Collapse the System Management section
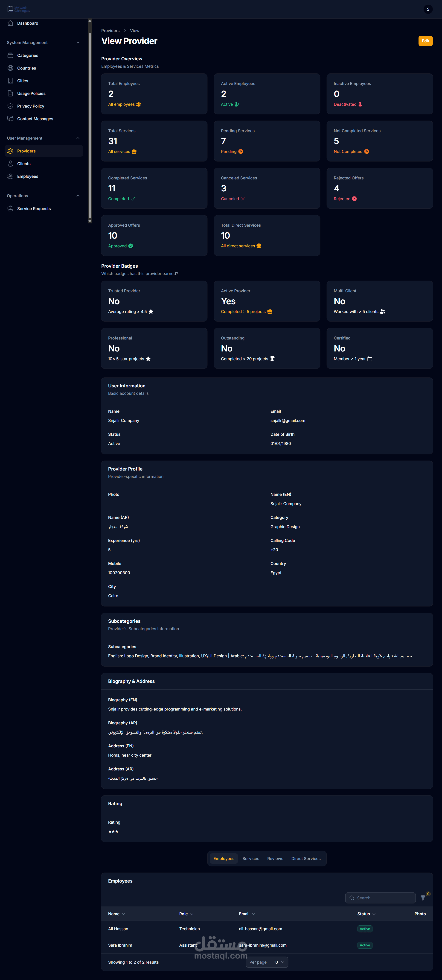Screen dimensions: 442x980 [78, 43]
